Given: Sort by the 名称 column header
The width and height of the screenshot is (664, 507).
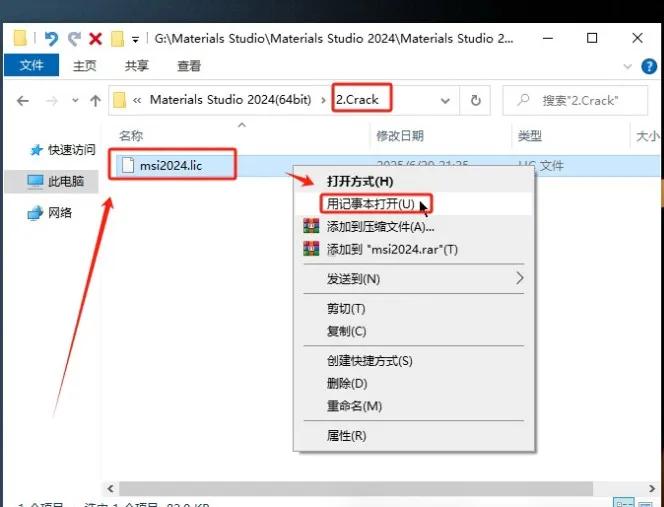Looking at the screenshot, I should click(131, 136).
